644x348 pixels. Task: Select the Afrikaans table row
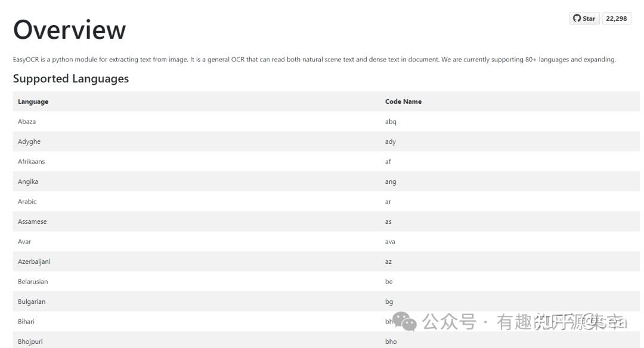click(x=32, y=161)
